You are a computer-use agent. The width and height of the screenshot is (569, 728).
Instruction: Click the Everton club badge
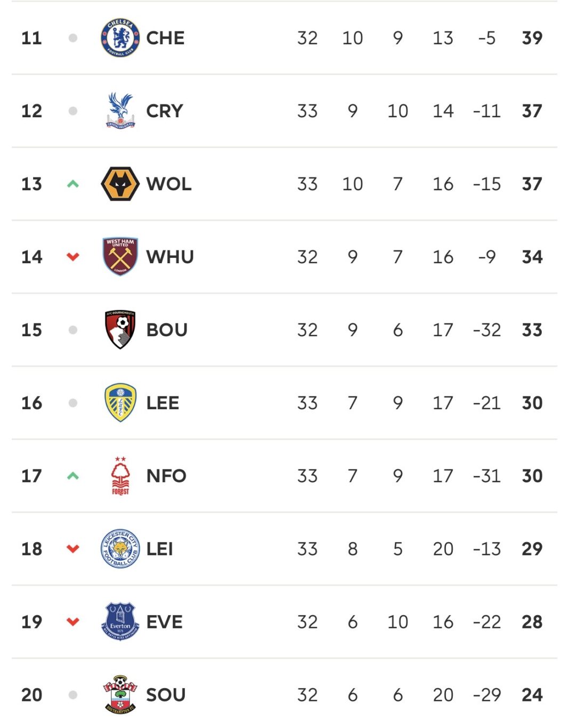pos(120,622)
